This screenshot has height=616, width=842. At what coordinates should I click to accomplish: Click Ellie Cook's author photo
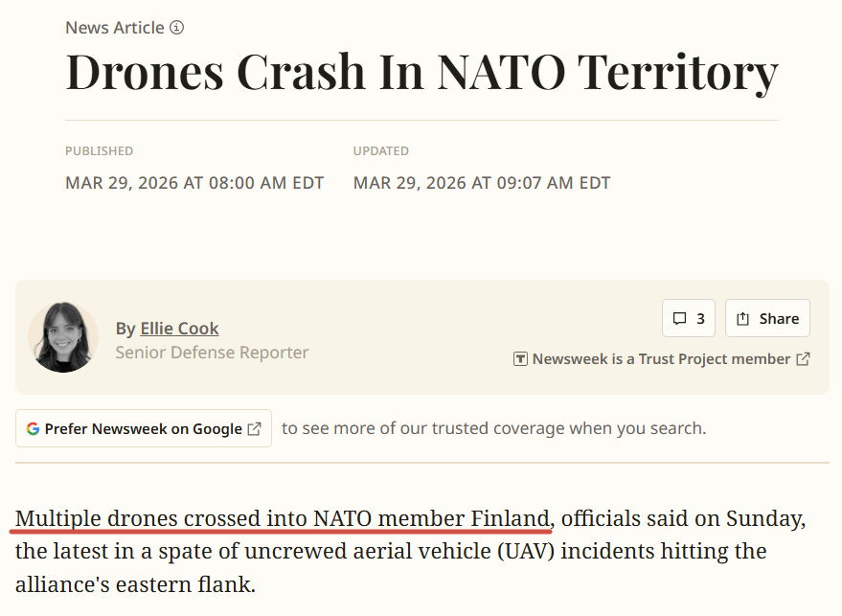coord(63,337)
